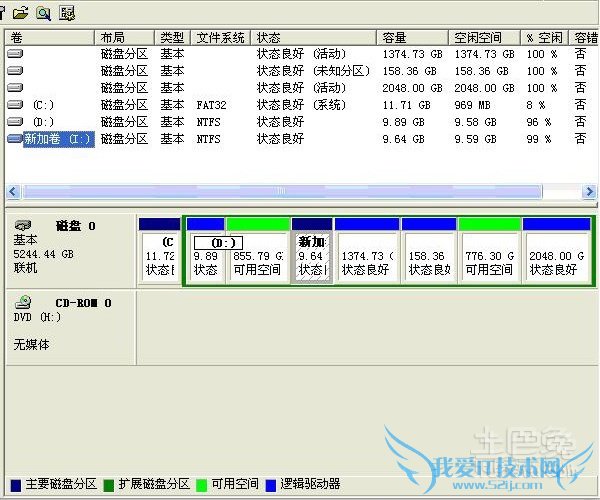
Task: Sort by the 布局 column header
Action: pos(124,37)
